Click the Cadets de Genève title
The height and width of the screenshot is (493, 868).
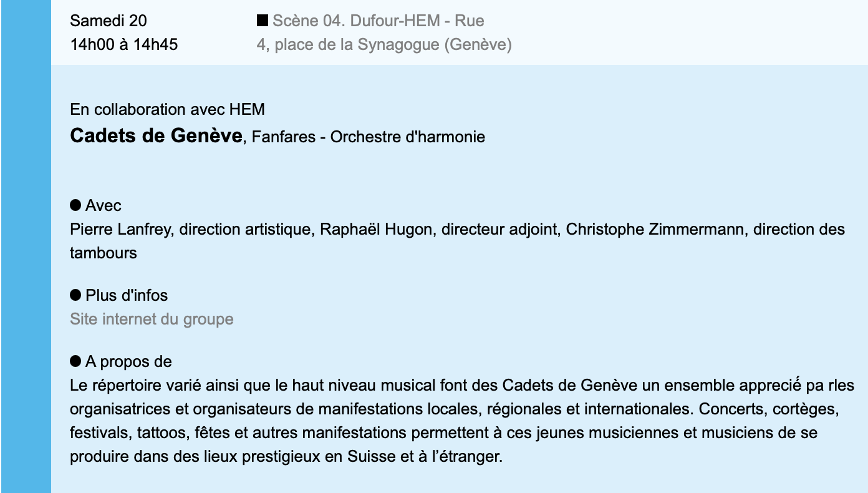156,135
